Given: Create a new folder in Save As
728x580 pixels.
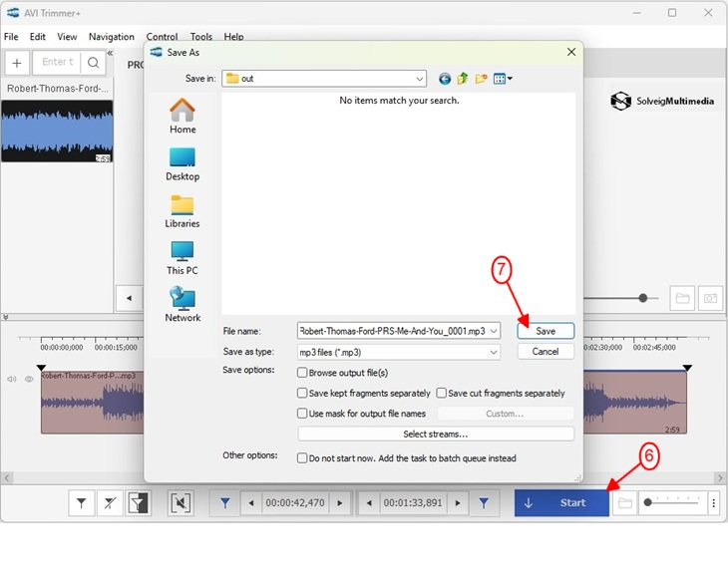Looking at the screenshot, I should click(481, 79).
